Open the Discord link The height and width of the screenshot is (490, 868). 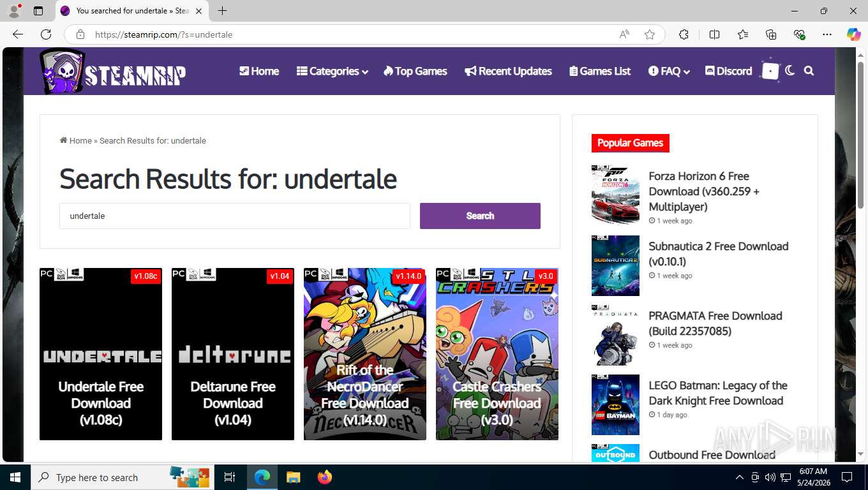click(x=728, y=71)
